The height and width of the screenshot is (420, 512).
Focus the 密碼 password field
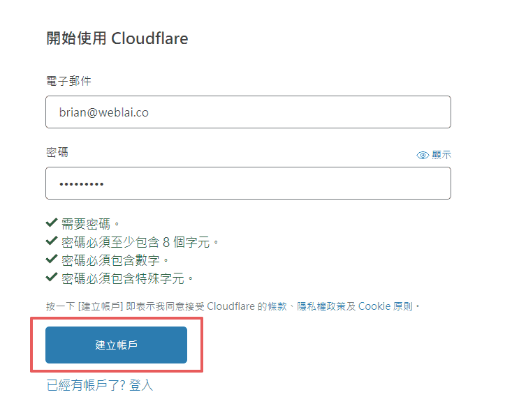click(x=248, y=183)
